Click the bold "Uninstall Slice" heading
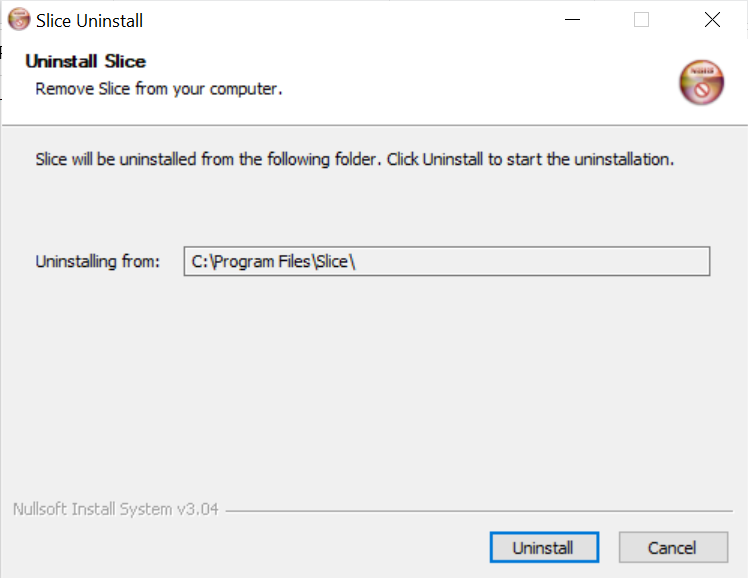748x578 pixels. coord(85,62)
